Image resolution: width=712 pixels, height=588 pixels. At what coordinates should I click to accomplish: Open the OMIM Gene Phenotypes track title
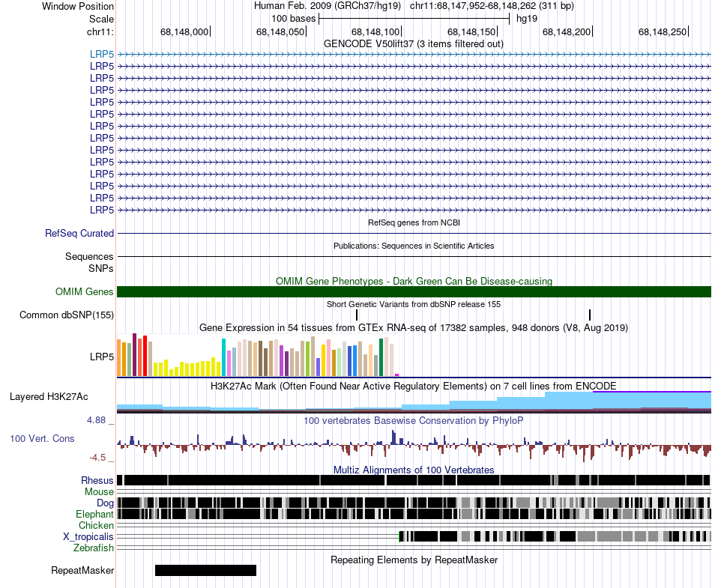point(414,282)
